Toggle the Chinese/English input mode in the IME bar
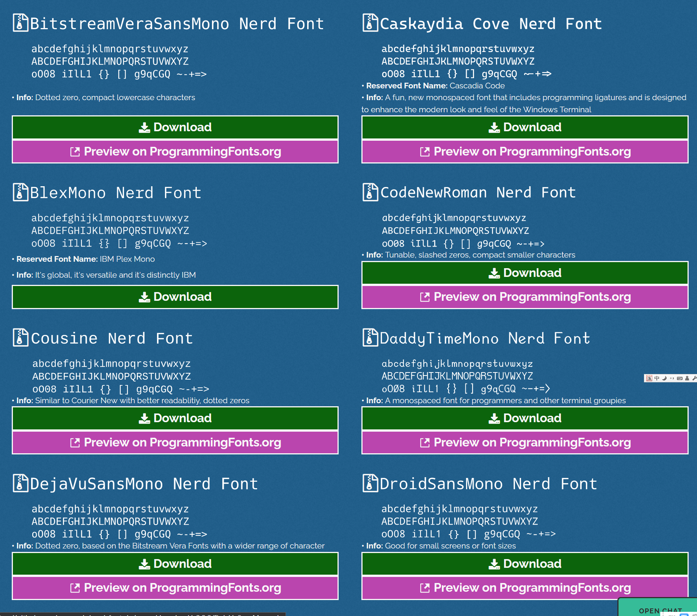This screenshot has height=616, width=697. [657, 378]
